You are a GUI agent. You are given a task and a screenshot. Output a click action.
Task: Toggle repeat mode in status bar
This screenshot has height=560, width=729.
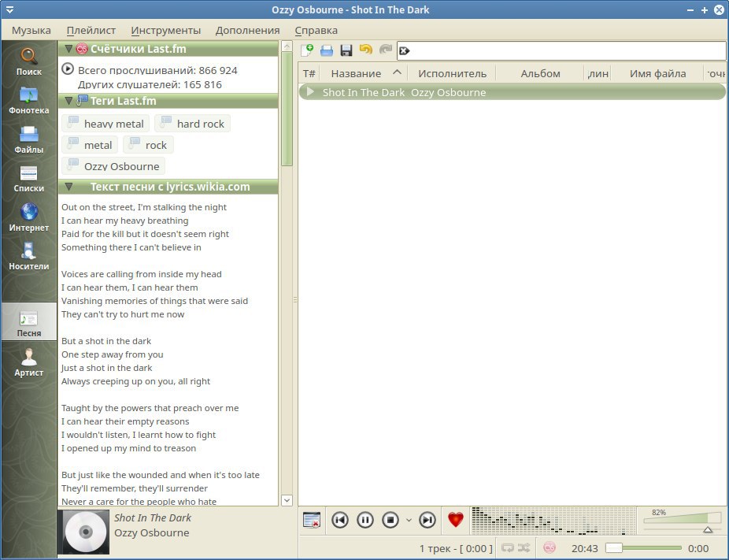pos(507,548)
